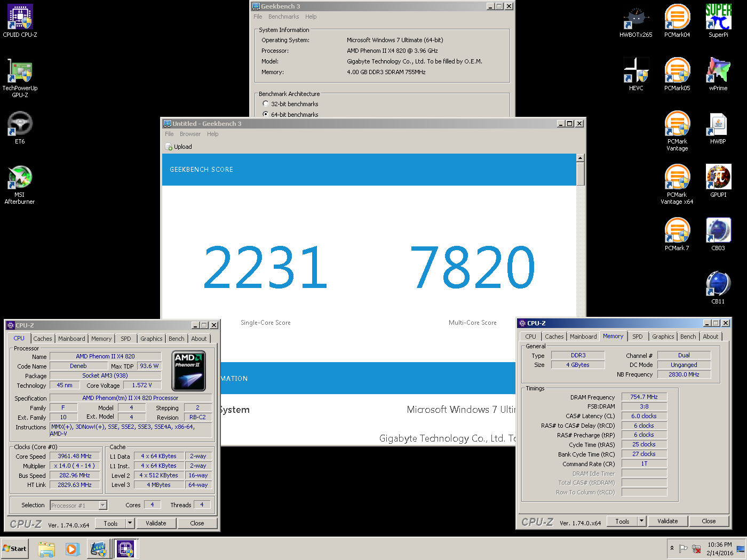Select 64-bit benchmarks radio button
Viewport: 747px width, 560px height.
pyautogui.click(x=266, y=114)
